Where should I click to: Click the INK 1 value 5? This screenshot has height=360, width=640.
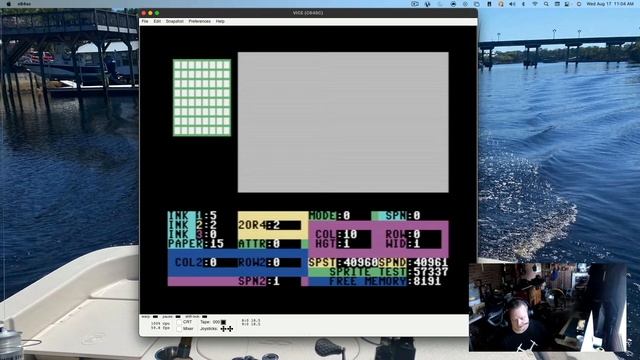point(213,216)
